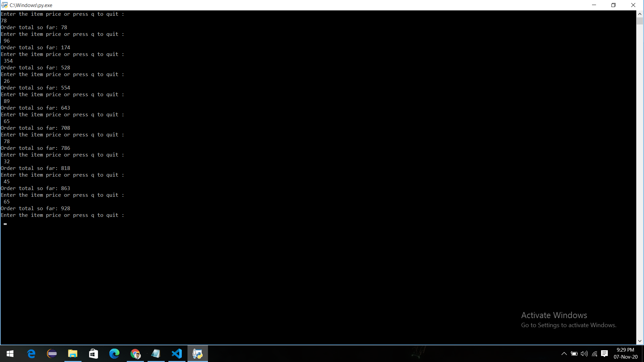Switch to Visual Studio Code
Viewport: 644px width, 362px height.
point(177,354)
